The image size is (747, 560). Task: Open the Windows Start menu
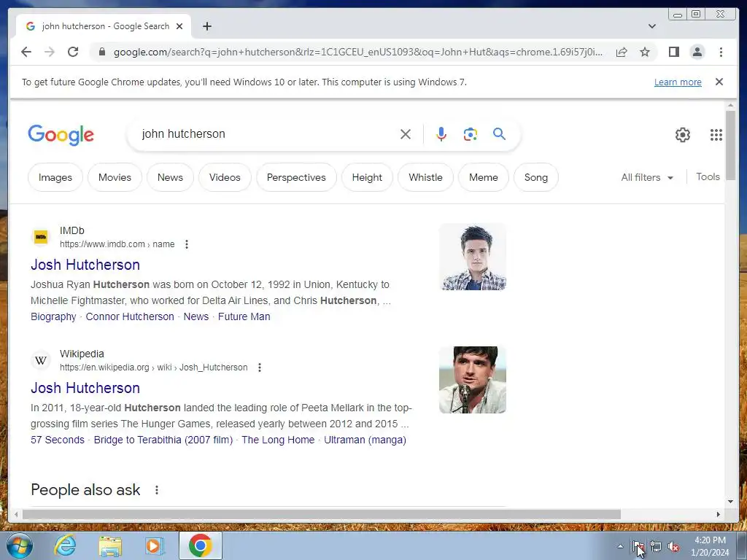20,545
